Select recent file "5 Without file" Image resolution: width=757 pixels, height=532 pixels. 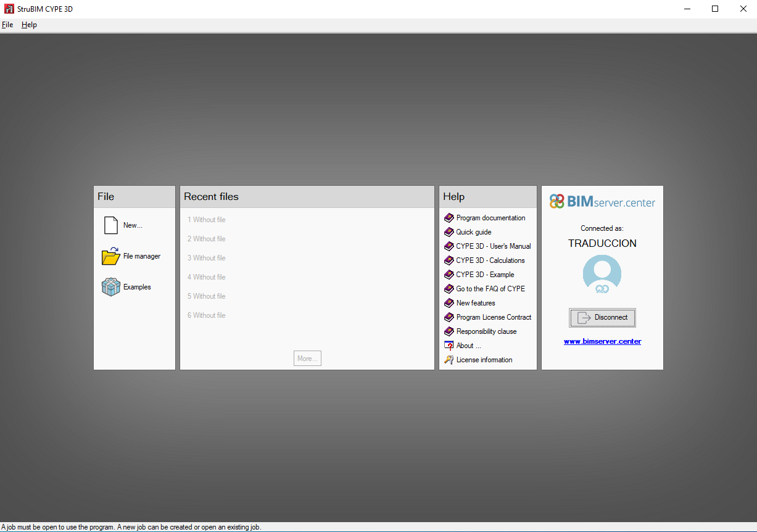pyautogui.click(x=207, y=296)
